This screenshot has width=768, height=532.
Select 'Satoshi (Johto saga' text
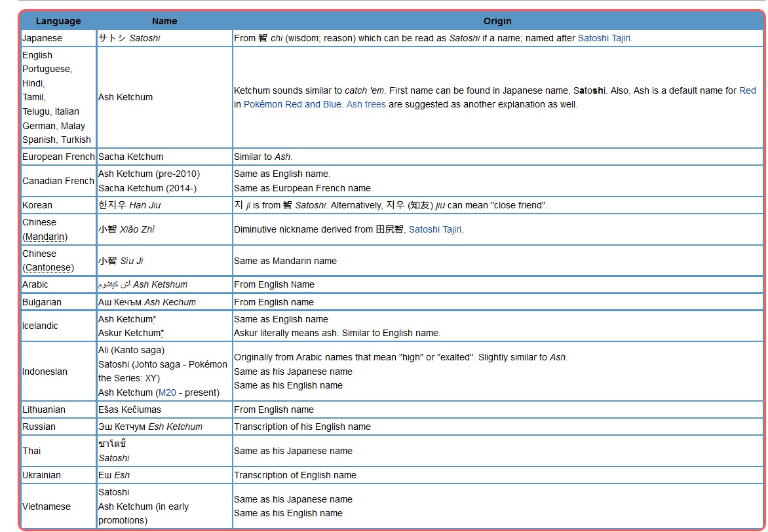point(139,364)
